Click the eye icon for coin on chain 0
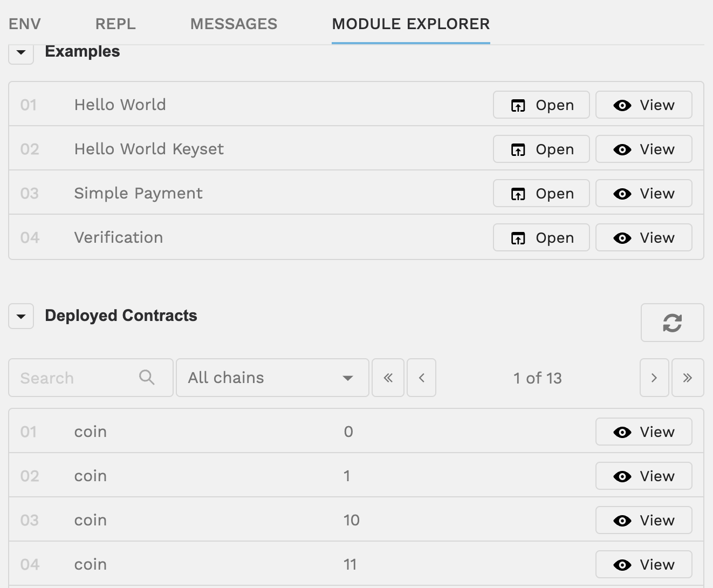This screenshot has width=713, height=588. pos(623,432)
